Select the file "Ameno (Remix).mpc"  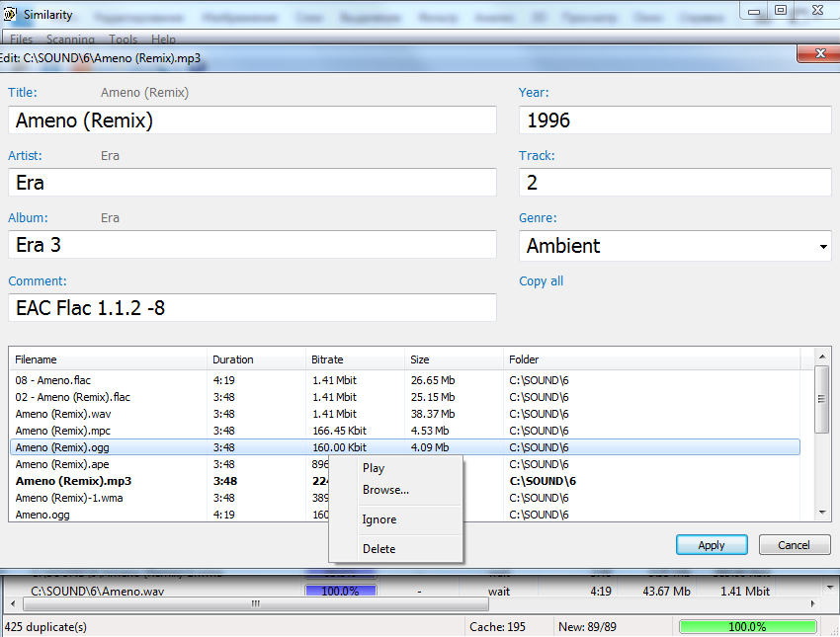[x=63, y=431]
